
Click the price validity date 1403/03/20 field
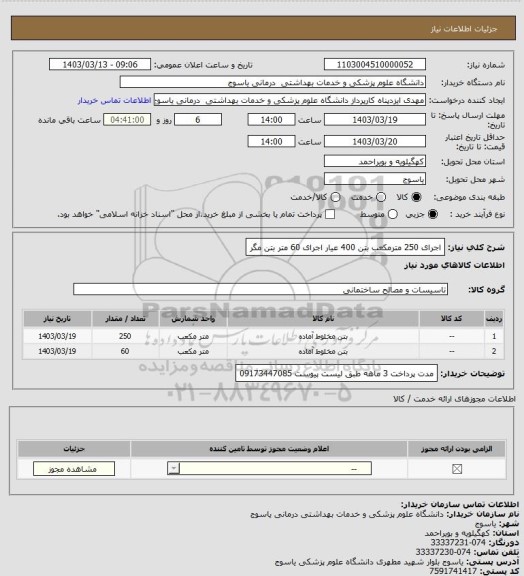coord(375,141)
